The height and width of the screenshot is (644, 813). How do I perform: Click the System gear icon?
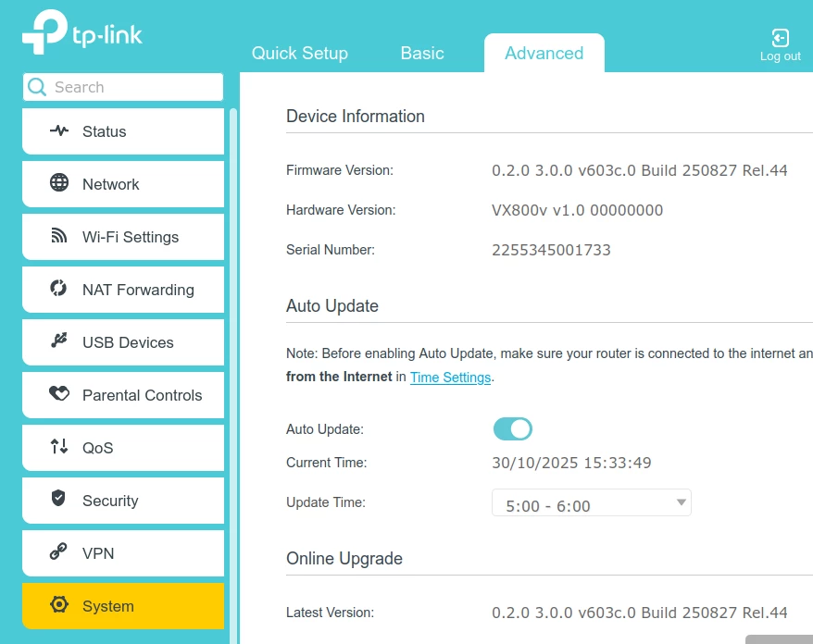pos(59,604)
